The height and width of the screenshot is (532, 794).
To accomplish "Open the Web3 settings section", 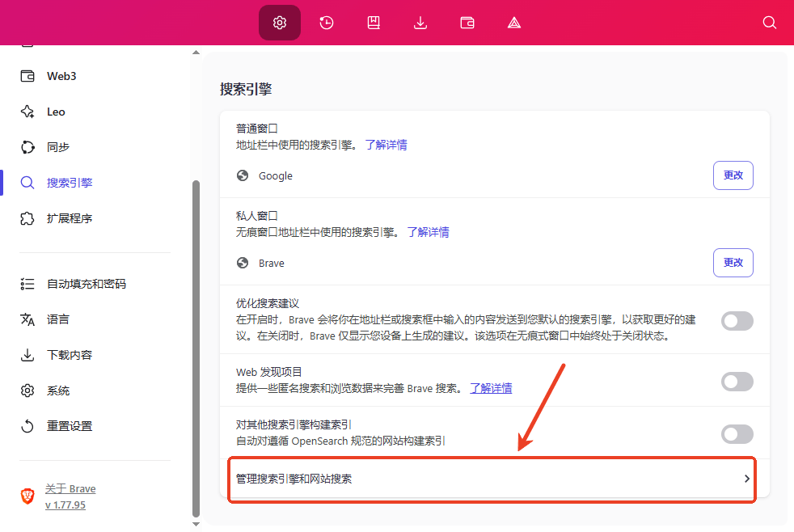I will coord(61,76).
